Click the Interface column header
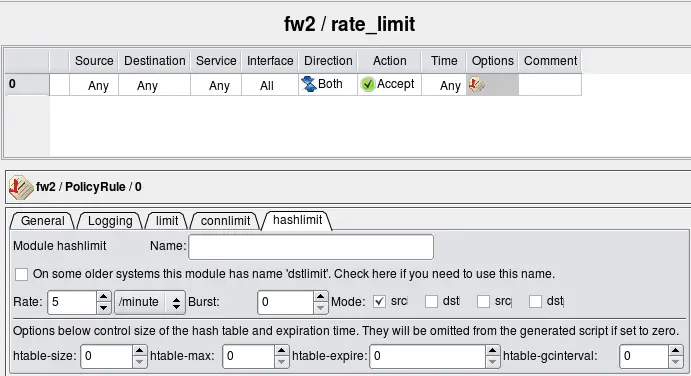The height and width of the screenshot is (376, 691). 270,61
